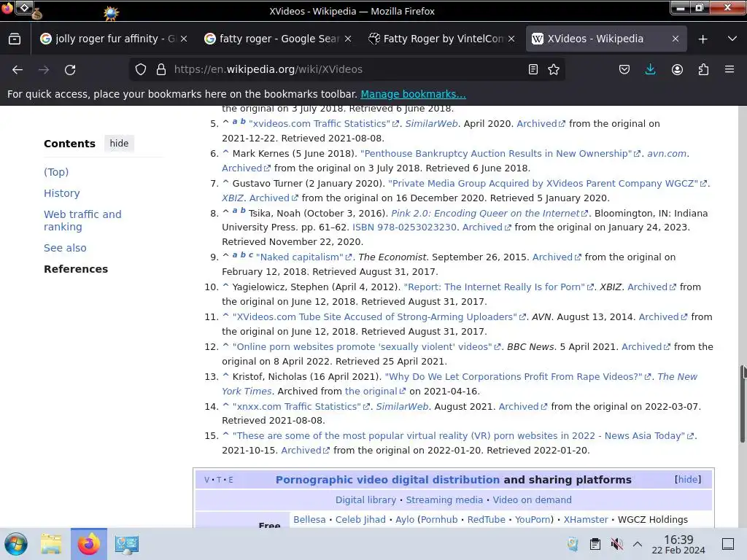Expand hidden system tray icons
The image size is (747, 560).
(638, 544)
